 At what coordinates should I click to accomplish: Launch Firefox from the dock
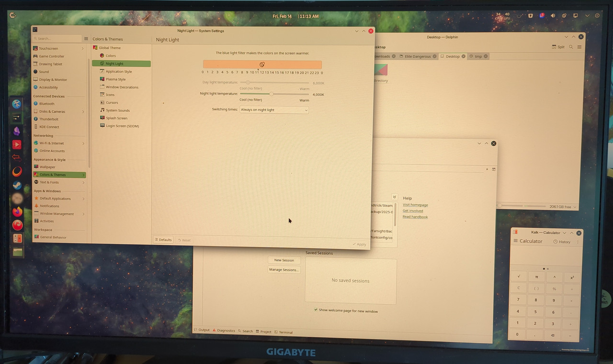pos(17,211)
